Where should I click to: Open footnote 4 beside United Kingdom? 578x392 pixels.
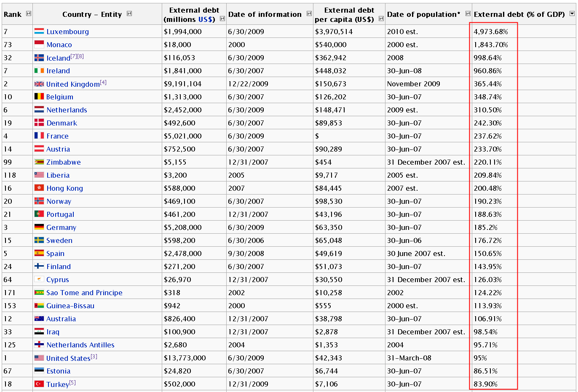[103, 82]
